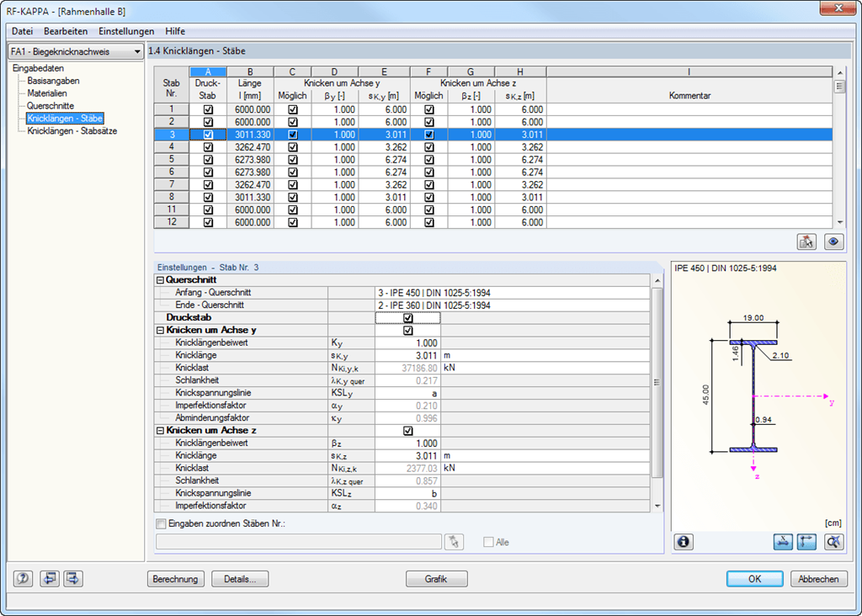Open the FA1 - Biegeknicknachweis dropdown

click(x=76, y=51)
